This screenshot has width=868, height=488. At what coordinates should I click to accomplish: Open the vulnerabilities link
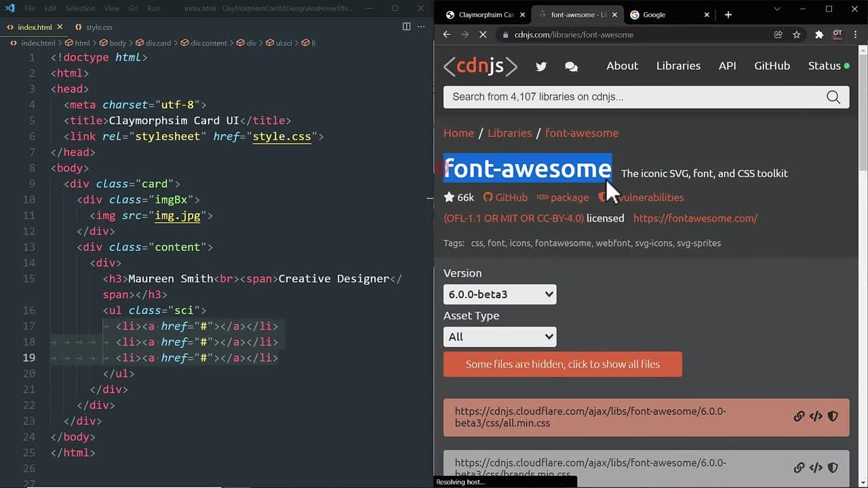[x=641, y=197]
